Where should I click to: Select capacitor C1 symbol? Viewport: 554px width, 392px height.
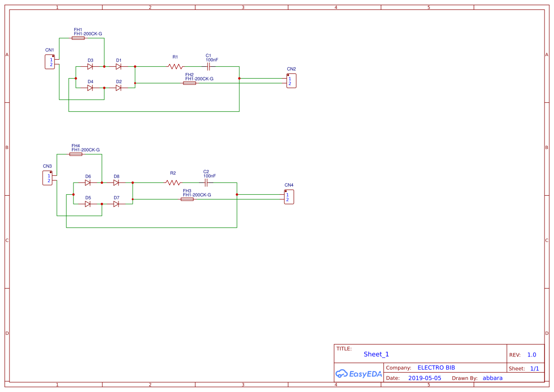(209, 67)
